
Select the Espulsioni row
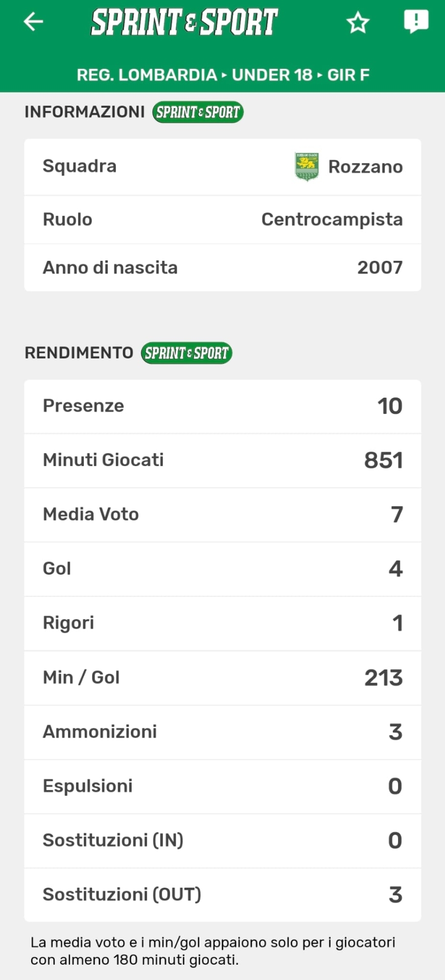(223, 786)
